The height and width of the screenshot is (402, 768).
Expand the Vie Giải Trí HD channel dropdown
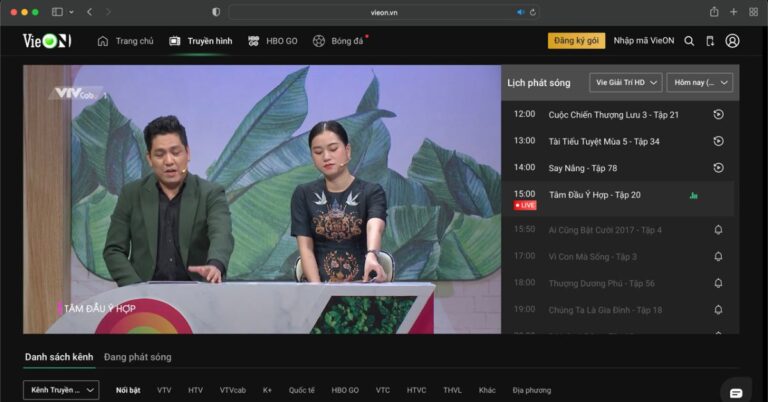point(626,82)
